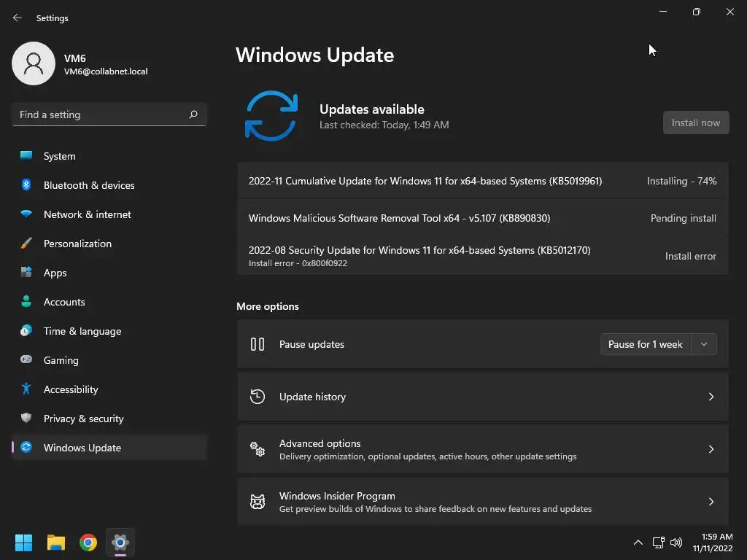Open Update history via its chevron

(x=711, y=397)
